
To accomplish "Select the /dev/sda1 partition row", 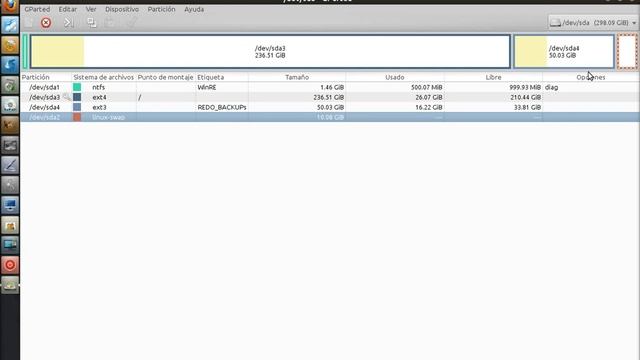I will 330,87.
